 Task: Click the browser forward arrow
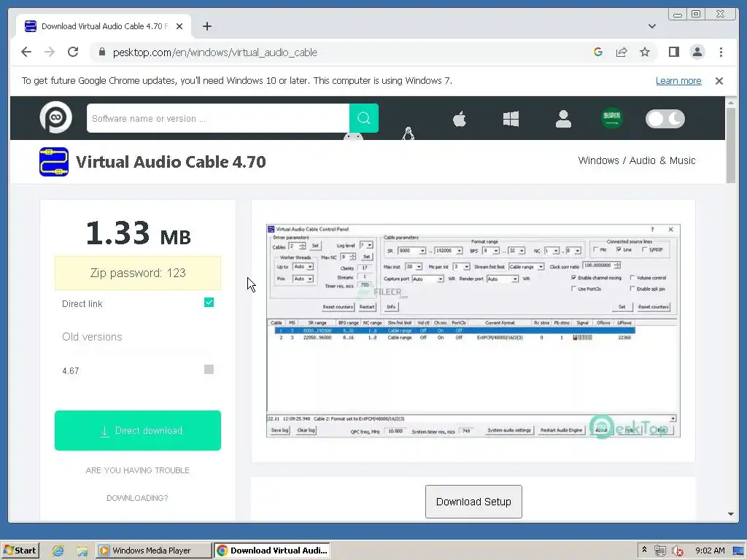point(50,52)
